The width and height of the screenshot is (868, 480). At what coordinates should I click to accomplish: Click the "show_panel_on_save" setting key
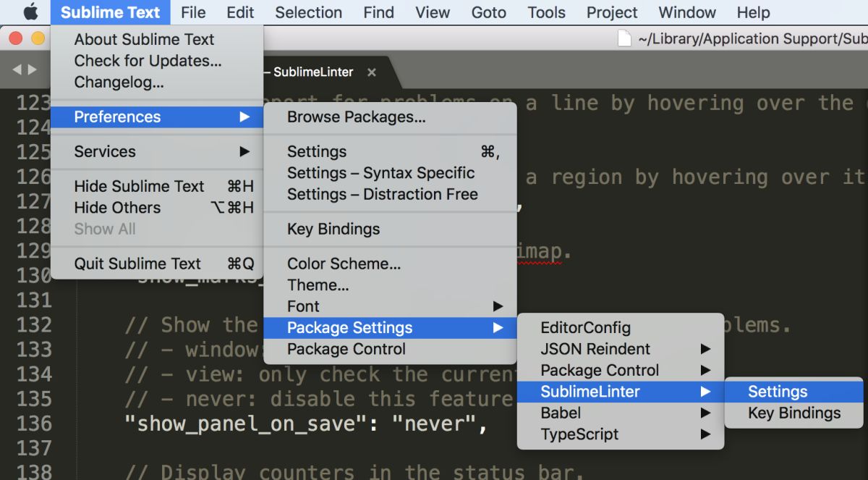[246, 424]
